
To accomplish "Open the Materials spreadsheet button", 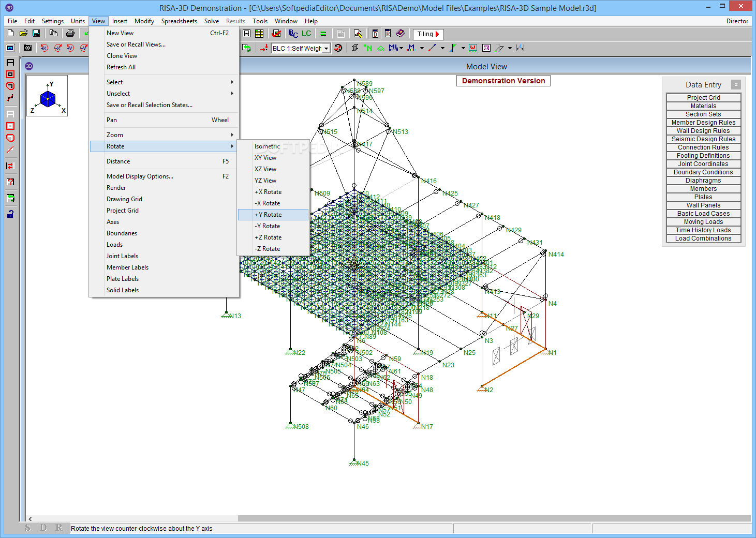I will click(704, 106).
